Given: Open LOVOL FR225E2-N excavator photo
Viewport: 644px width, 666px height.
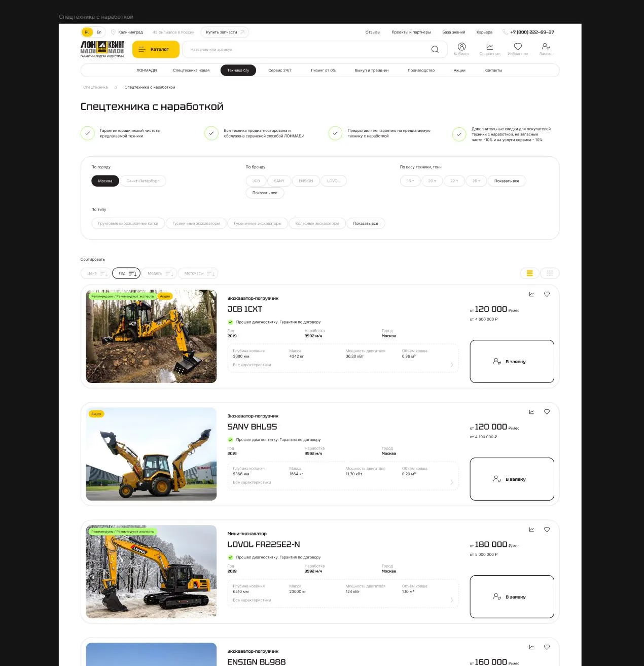Looking at the screenshot, I should 151,572.
